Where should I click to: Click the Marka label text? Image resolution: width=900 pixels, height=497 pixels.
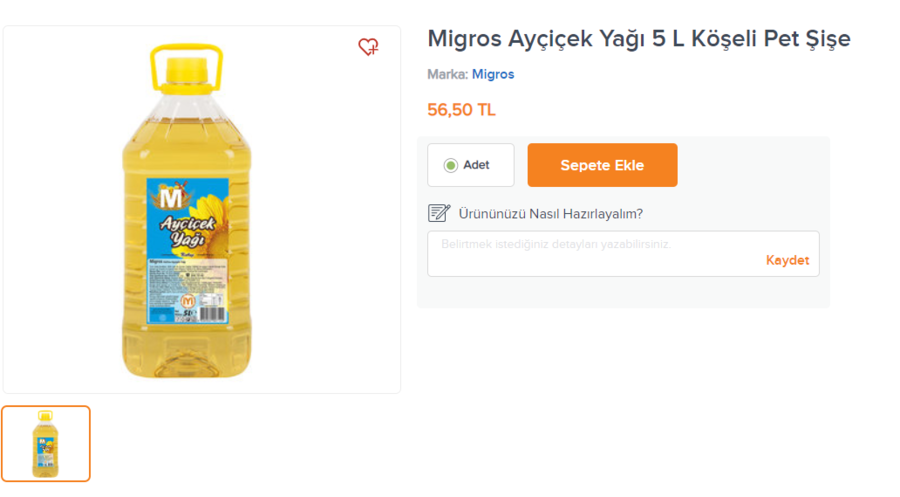pyautogui.click(x=447, y=74)
